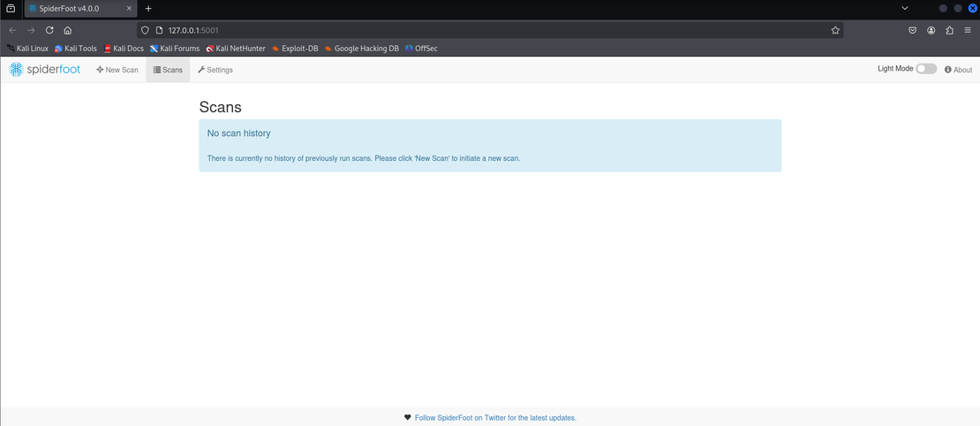Toggle the Light Mode switch
980x426 pixels.
925,69
